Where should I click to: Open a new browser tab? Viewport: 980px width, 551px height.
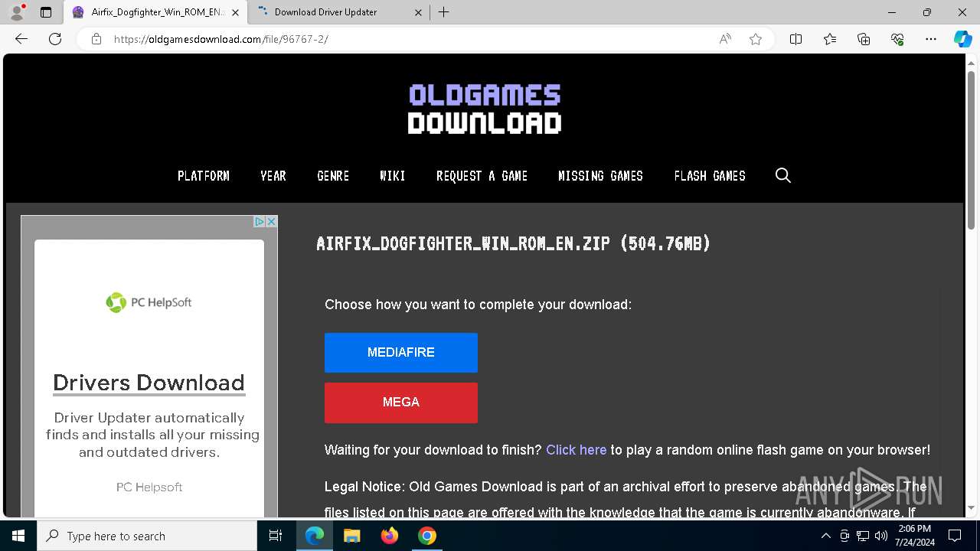(444, 12)
